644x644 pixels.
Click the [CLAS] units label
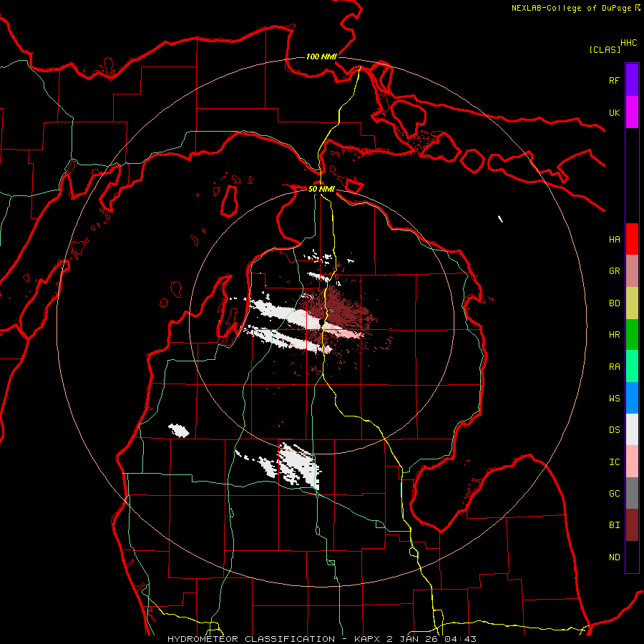[605, 49]
